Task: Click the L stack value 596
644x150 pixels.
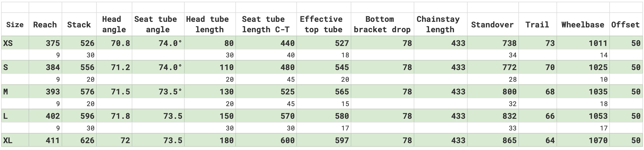Action: point(87,116)
